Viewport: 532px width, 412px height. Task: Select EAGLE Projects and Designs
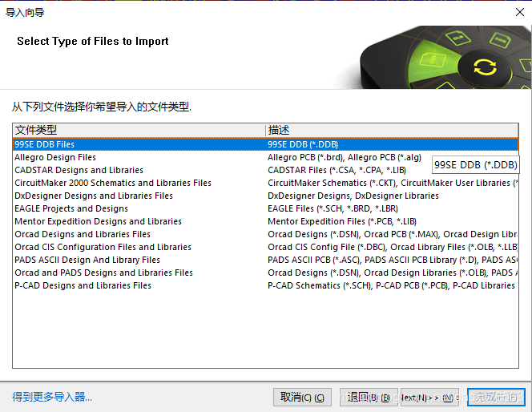[x=71, y=208]
